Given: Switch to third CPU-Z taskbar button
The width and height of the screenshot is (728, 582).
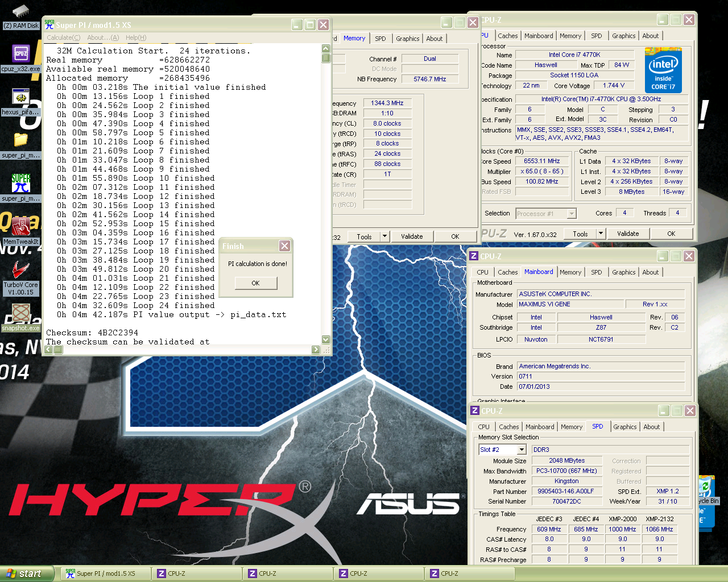Looking at the screenshot, I should [378, 573].
